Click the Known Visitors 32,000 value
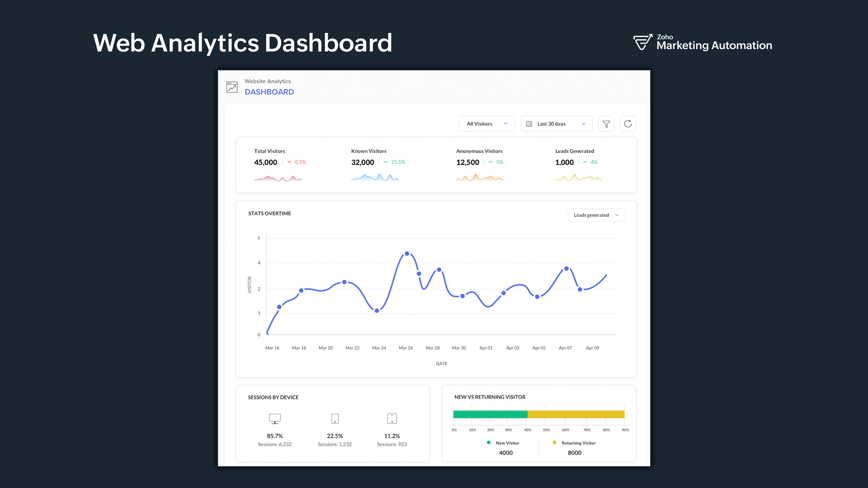 tap(362, 162)
